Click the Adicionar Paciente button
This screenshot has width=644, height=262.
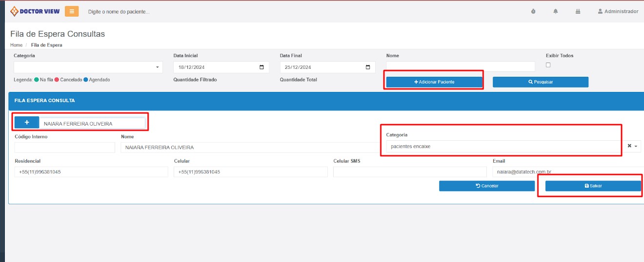coord(434,82)
